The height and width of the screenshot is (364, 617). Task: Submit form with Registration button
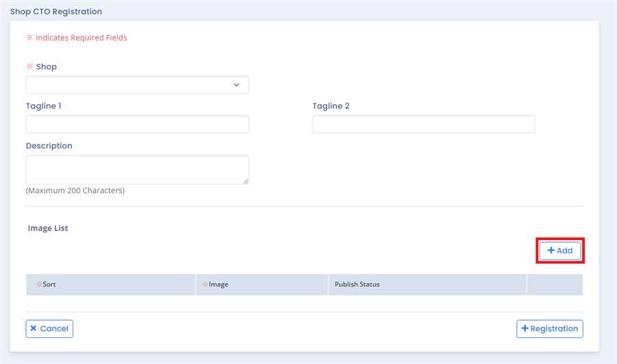[550, 329]
